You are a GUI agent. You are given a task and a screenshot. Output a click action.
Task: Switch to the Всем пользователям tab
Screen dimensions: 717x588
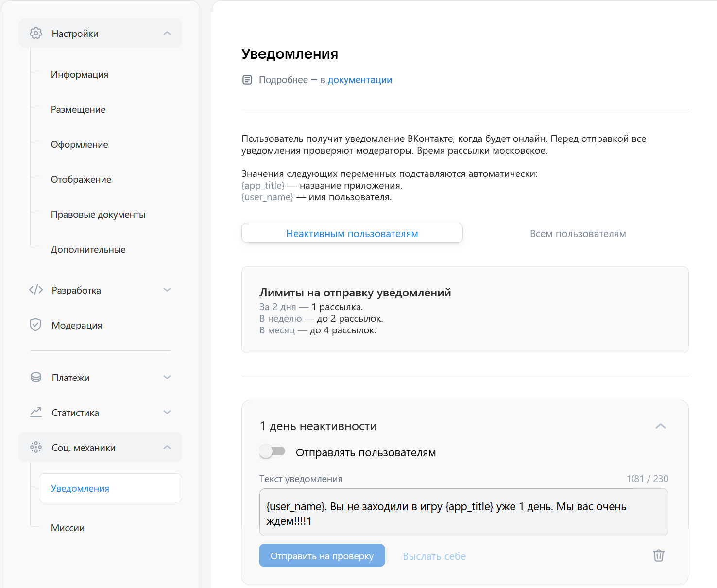pos(578,233)
